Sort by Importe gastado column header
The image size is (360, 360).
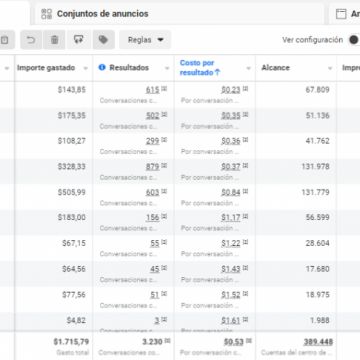[46, 68]
